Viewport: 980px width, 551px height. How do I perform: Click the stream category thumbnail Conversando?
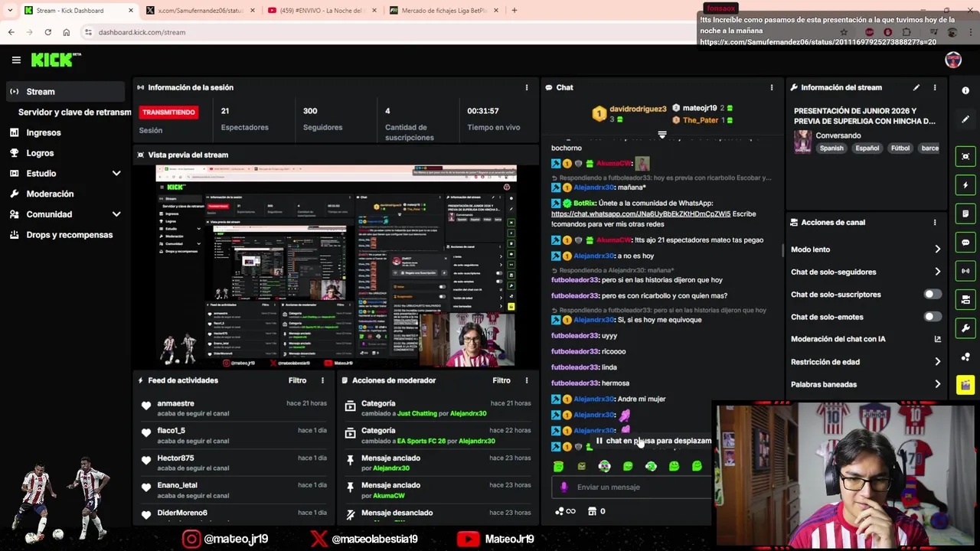[x=802, y=142]
